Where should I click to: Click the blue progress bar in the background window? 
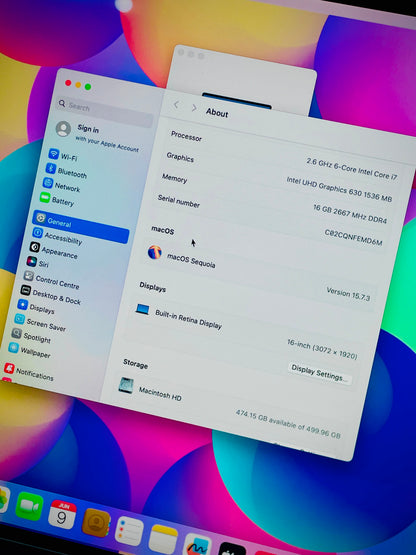237,101
